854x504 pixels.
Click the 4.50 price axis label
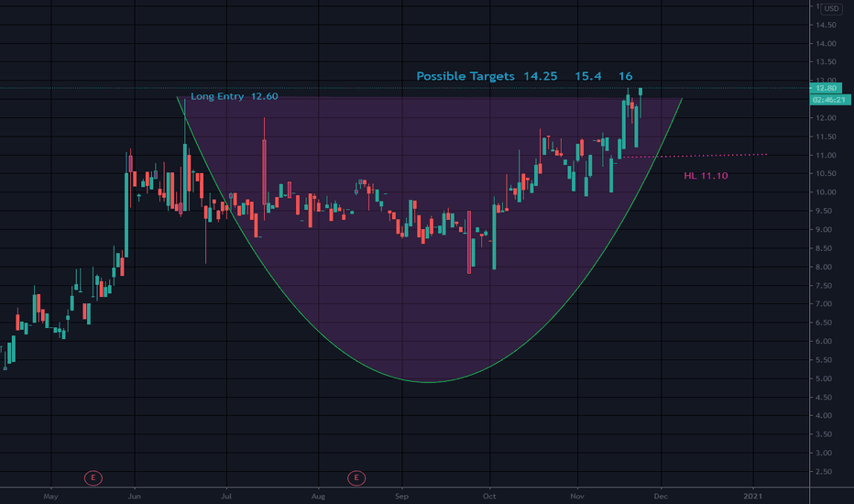click(x=826, y=397)
